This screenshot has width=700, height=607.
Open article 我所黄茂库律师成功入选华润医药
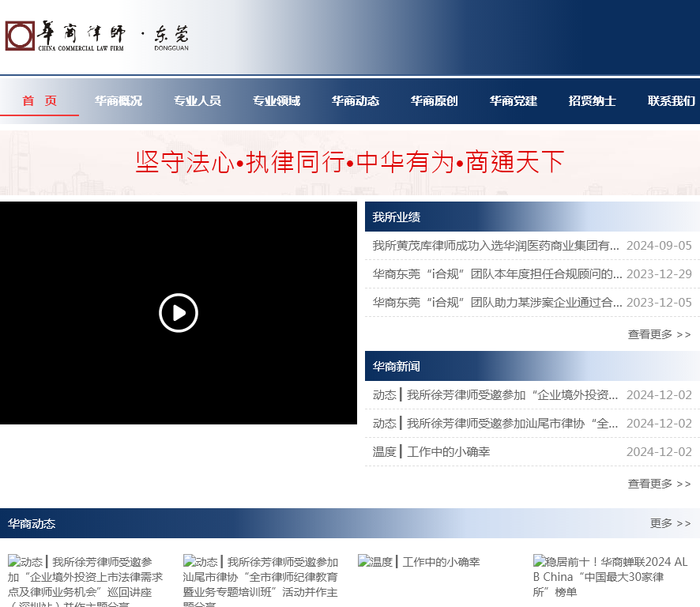click(495, 246)
